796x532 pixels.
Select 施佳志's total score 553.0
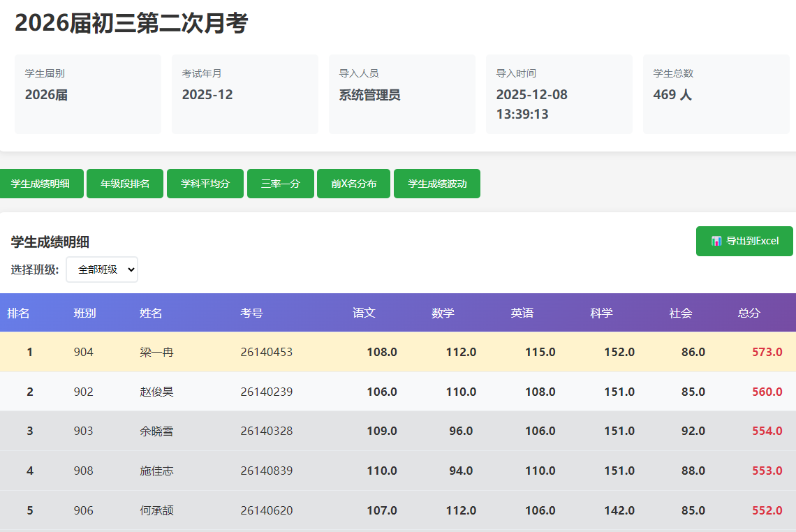click(x=767, y=471)
